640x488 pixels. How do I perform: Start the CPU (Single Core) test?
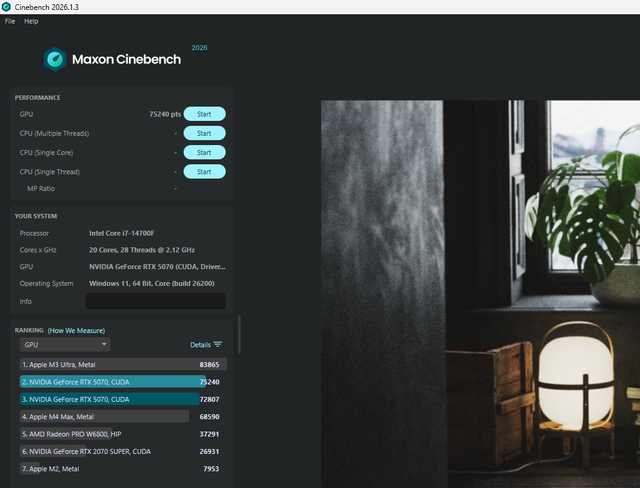point(204,153)
